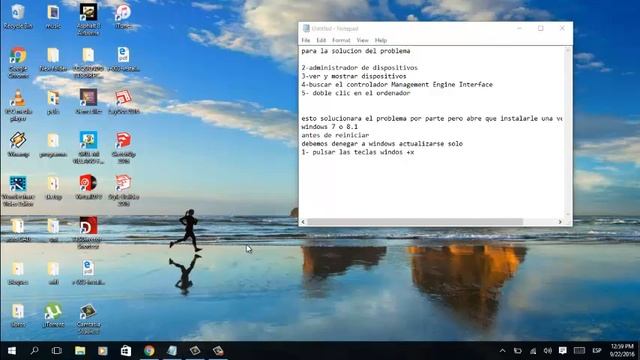
Task: Click the line '2-administrador de dispositivos'
Action: (x=360, y=68)
